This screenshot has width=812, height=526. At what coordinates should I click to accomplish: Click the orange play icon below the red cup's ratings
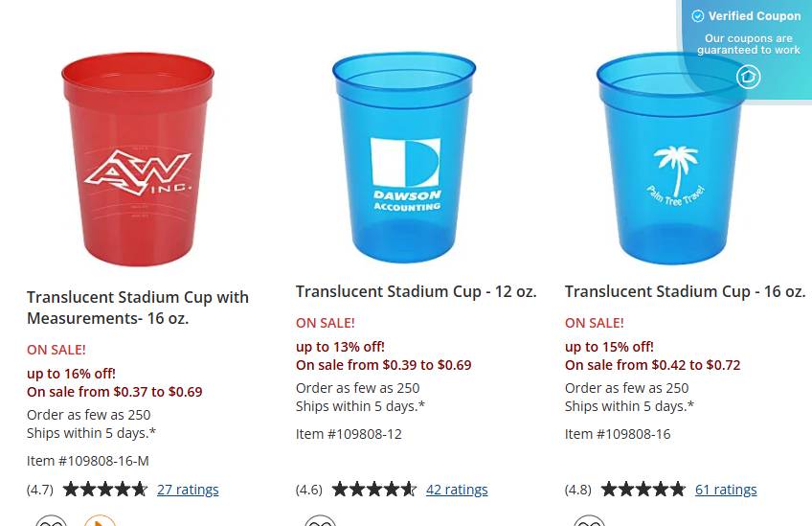pyautogui.click(x=100, y=521)
